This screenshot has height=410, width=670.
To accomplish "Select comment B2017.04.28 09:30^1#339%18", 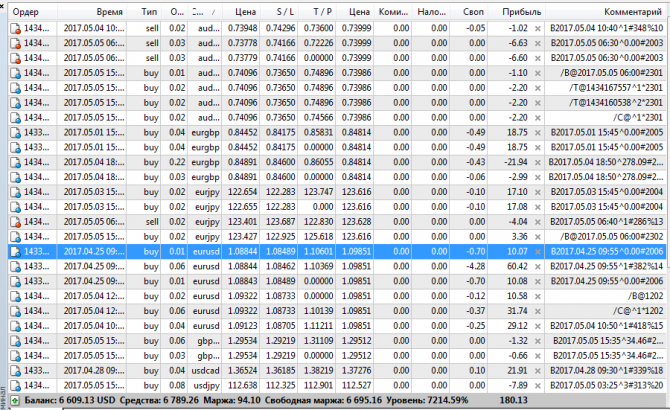I will (606, 371).
